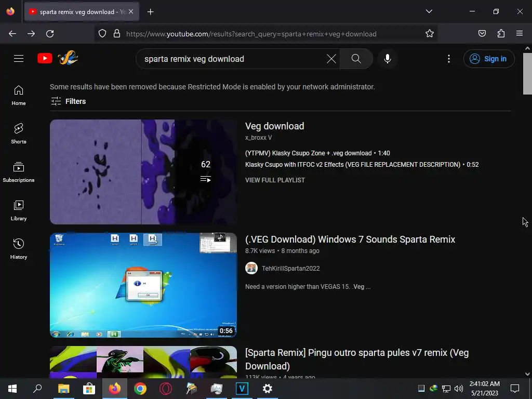Screen dimensions: 532x399
Task: Go forward in Firefox
Action: 31,34
